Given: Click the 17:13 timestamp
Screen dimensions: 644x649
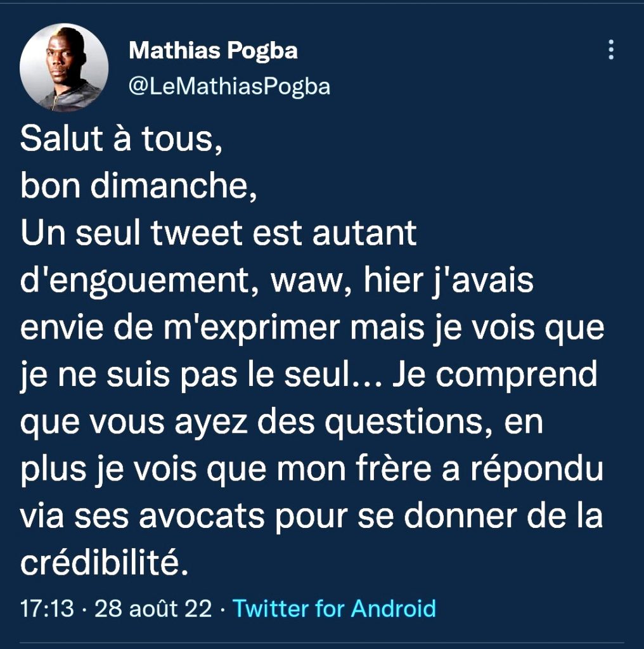Looking at the screenshot, I should click(48, 608).
